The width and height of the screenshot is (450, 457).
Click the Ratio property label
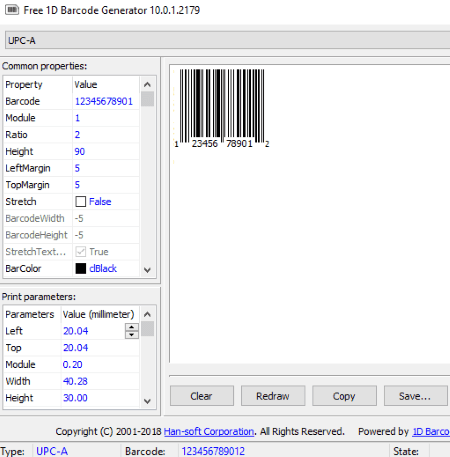coord(16,135)
